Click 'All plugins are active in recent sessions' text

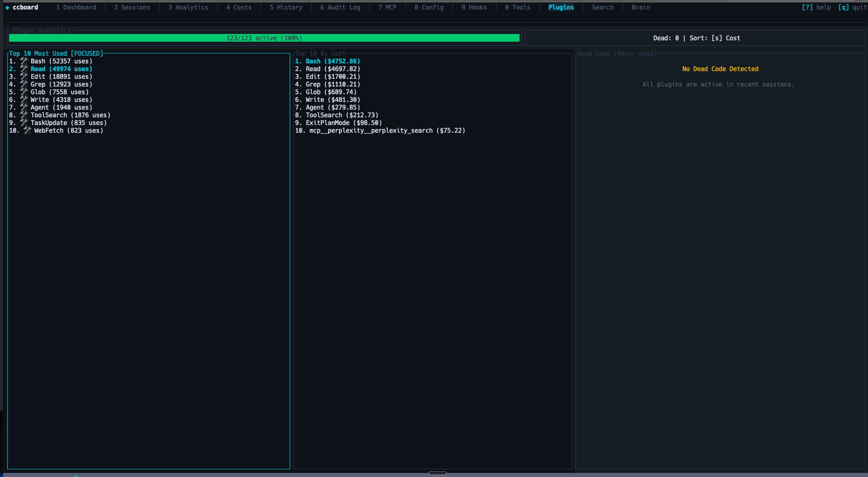pos(718,84)
